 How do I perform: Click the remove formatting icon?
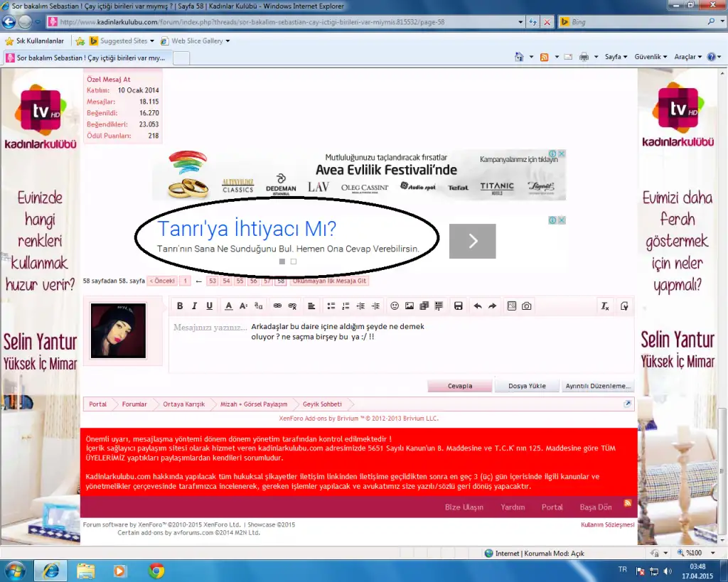(x=605, y=306)
